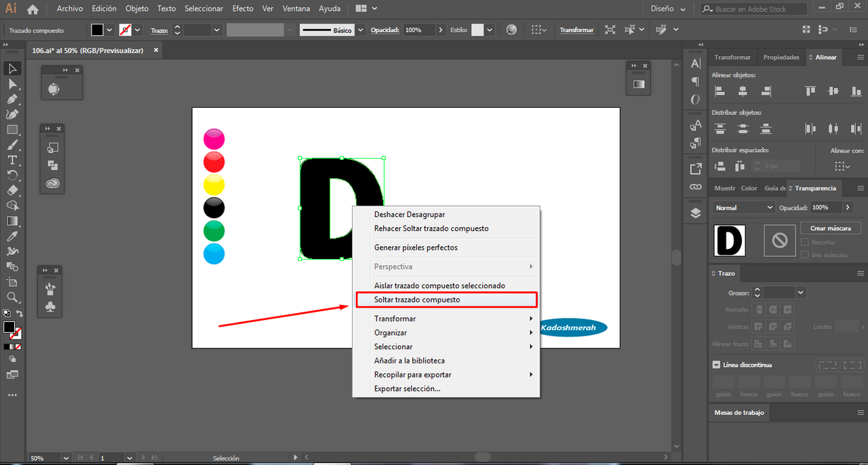This screenshot has height=465, width=868.
Task: Open the edit toolbar three-dots button
Action: [x=12, y=395]
